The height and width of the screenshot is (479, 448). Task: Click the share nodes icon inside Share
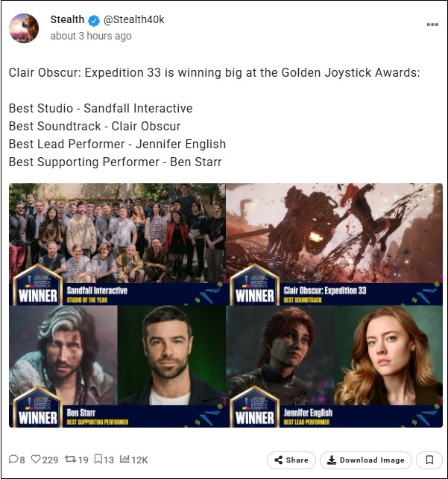click(x=278, y=460)
